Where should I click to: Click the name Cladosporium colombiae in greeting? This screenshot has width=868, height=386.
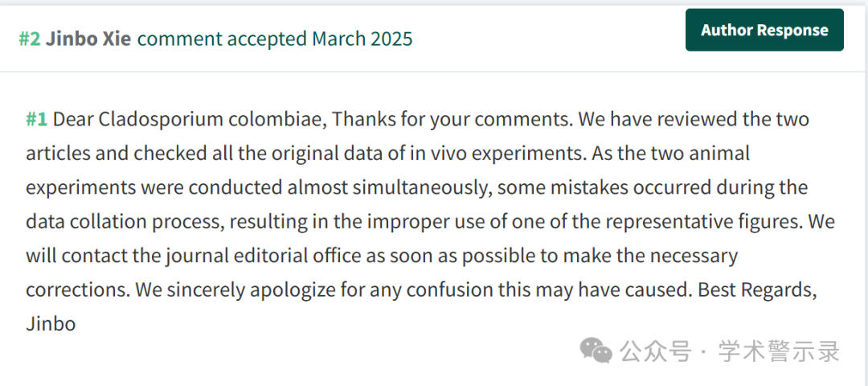coord(212,120)
